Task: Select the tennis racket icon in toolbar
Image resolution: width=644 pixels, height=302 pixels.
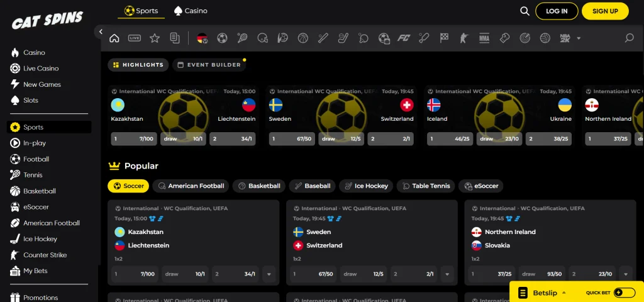Action: pyautogui.click(x=242, y=38)
